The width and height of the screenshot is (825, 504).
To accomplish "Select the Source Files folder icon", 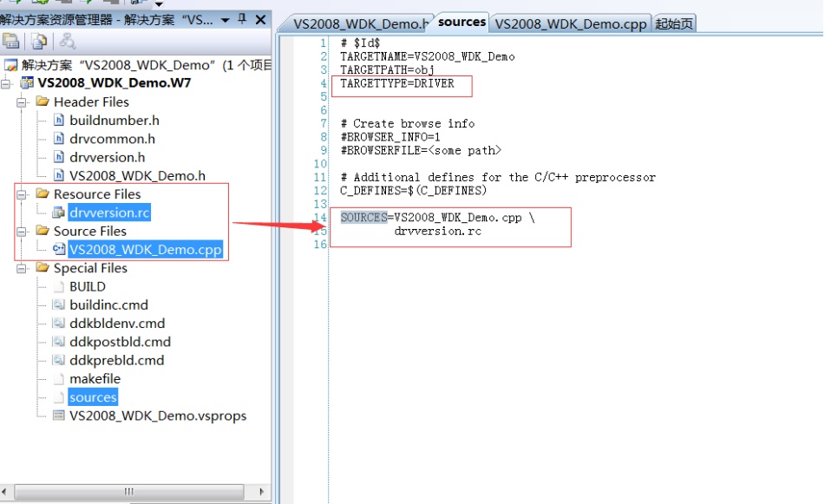I will (x=43, y=230).
